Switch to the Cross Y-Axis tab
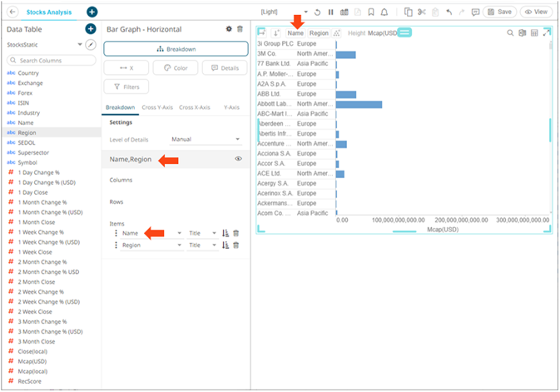Viewport: 560px width, 392px height. click(158, 107)
